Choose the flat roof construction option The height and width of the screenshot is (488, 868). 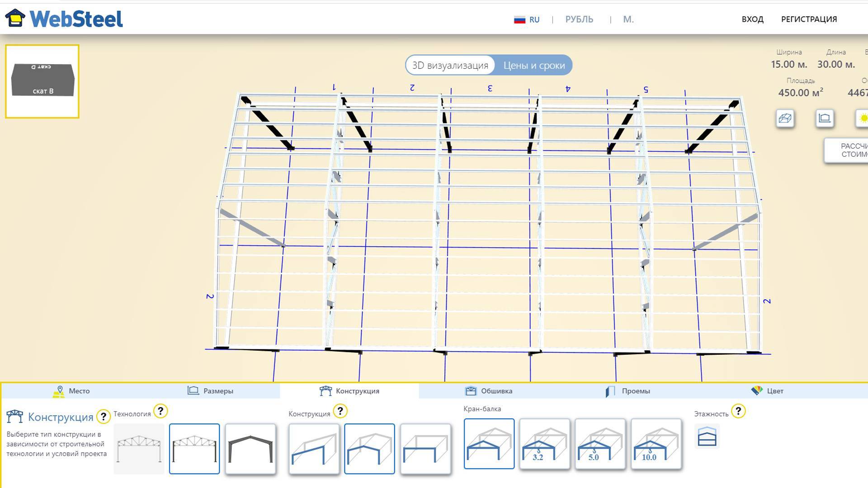click(x=425, y=449)
